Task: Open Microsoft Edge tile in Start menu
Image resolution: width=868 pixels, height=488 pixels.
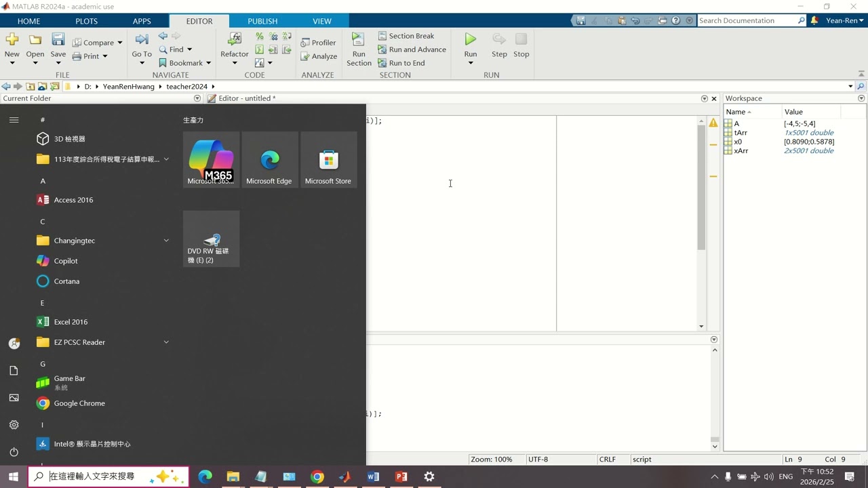Action: click(269, 159)
